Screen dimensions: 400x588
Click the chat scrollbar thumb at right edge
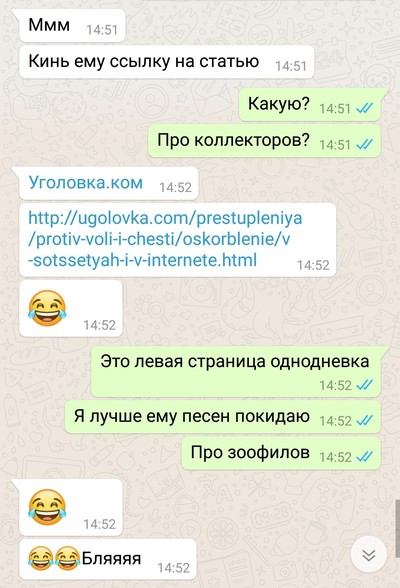tap(397, 529)
